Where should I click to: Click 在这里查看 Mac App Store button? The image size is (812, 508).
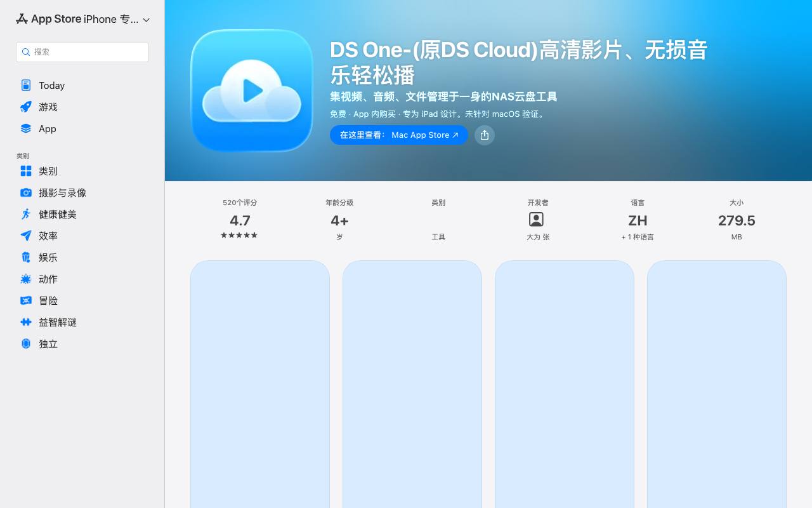(x=399, y=135)
